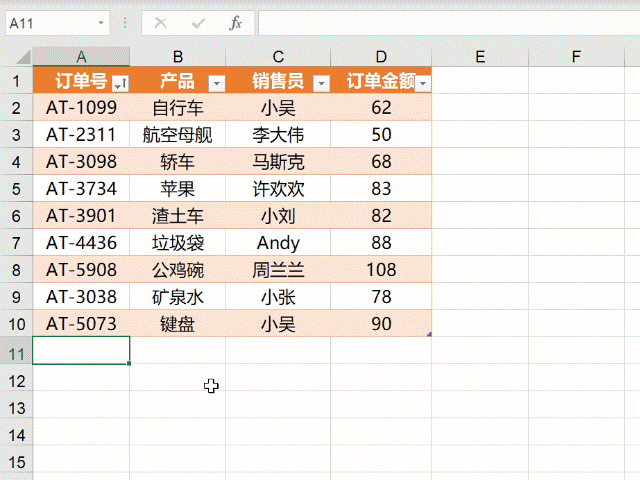This screenshot has width=640, height=480.
Task: Open the 产品 filter dropdown
Action: tap(217, 84)
